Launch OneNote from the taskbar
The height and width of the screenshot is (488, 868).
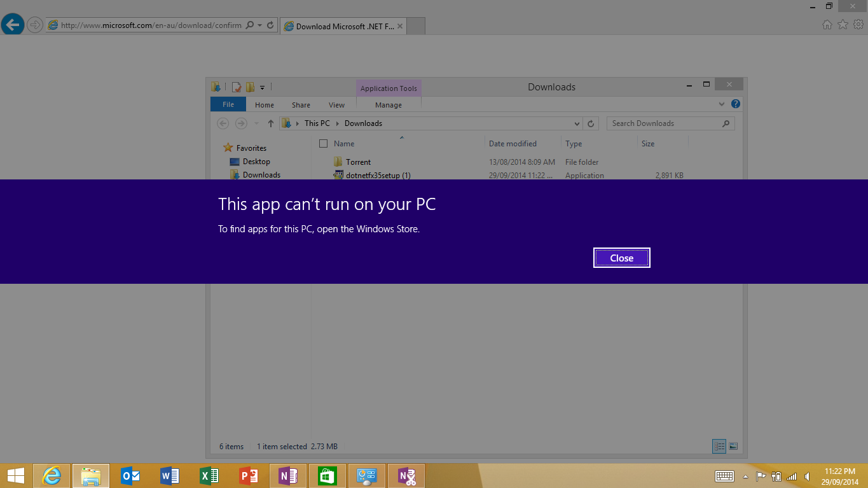[288, 476]
